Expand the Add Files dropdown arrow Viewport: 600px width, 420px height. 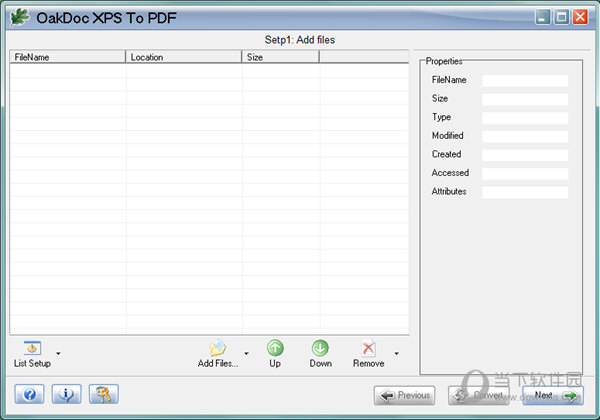[x=246, y=353]
